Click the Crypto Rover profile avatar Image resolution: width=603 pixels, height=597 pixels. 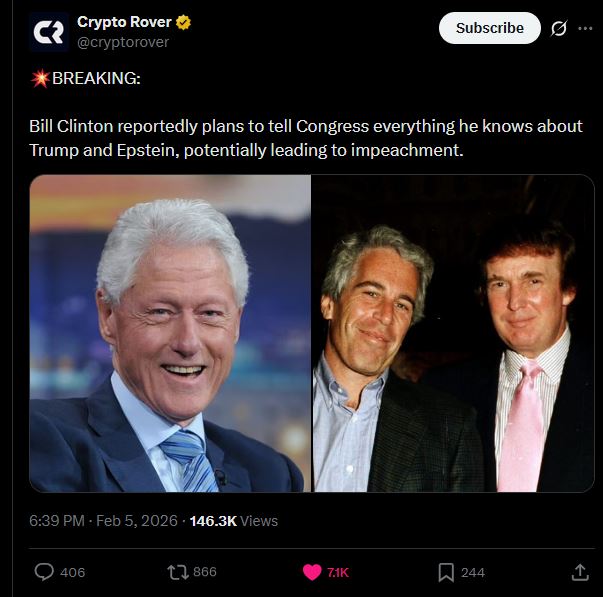tap(49, 32)
